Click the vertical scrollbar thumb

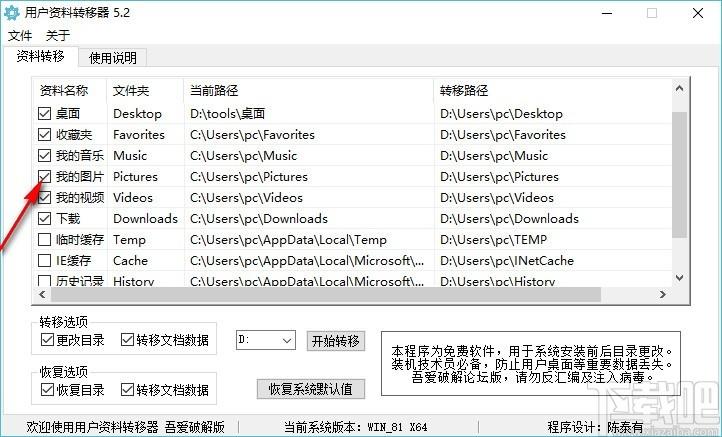(680, 175)
